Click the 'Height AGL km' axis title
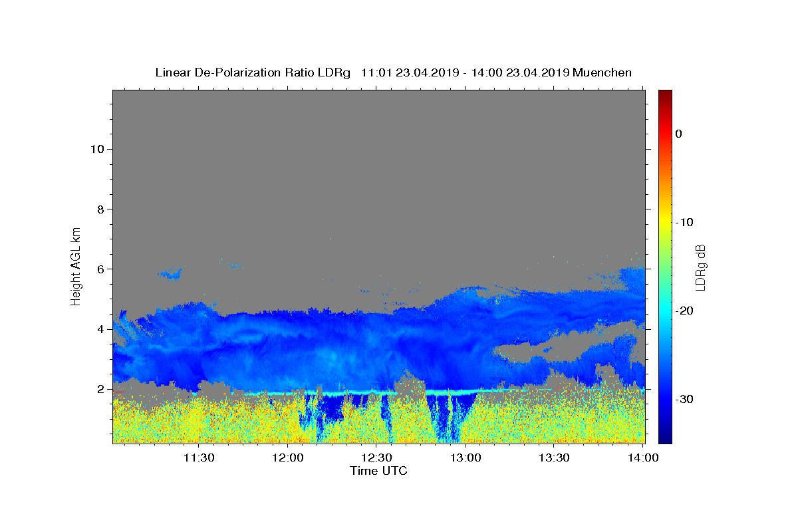The width and height of the screenshot is (798, 532). (76, 266)
